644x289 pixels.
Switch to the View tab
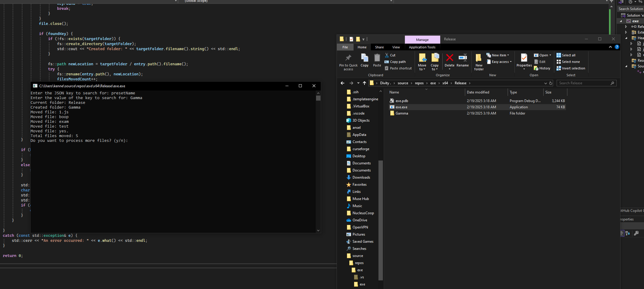pos(396,47)
